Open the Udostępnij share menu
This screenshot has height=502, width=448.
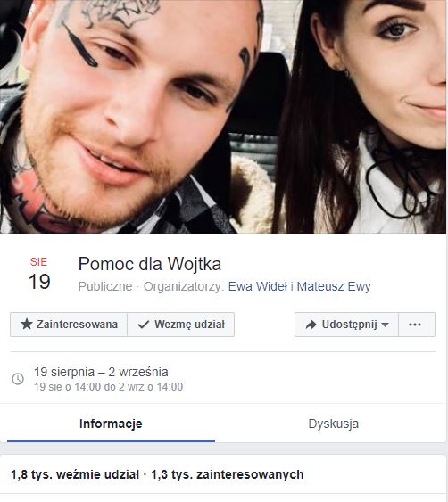coord(346,325)
